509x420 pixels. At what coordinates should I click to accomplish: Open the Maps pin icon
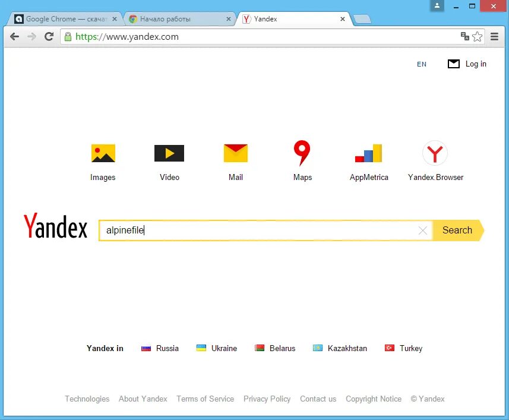pos(302,153)
